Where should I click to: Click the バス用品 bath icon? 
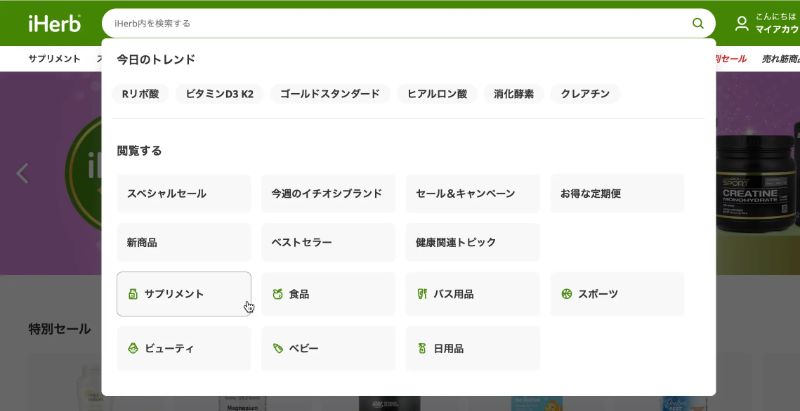[x=422, y=294]
